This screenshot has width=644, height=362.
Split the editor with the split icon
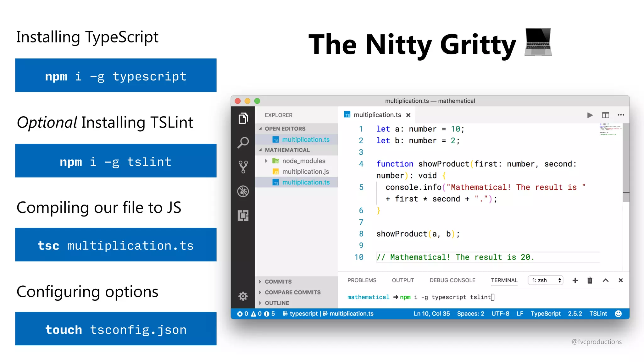pos(606,115)
